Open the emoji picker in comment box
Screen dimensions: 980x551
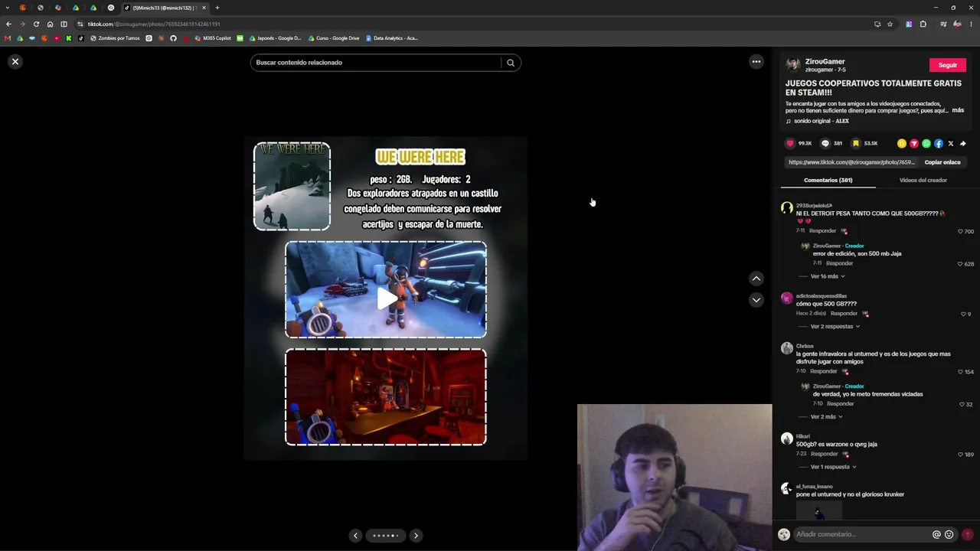949,535
